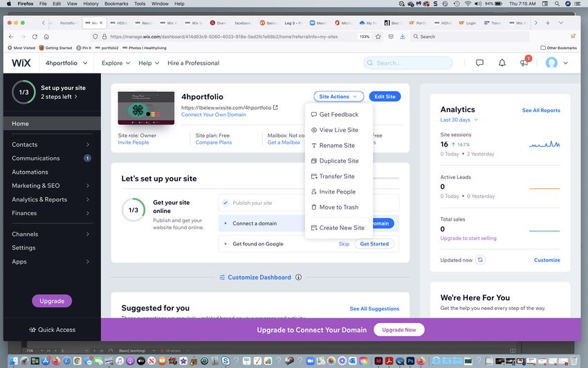Click the Edit Site button

click(x=385, y=96)
